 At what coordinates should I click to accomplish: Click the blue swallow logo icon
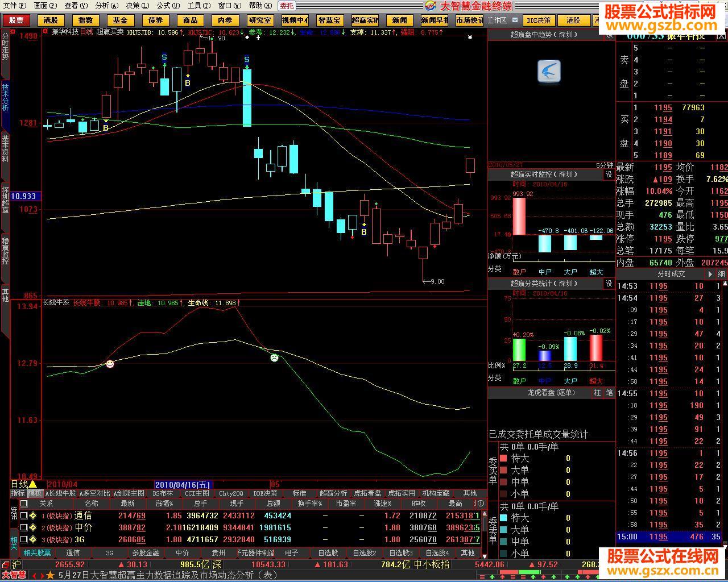tap(549, 72)
